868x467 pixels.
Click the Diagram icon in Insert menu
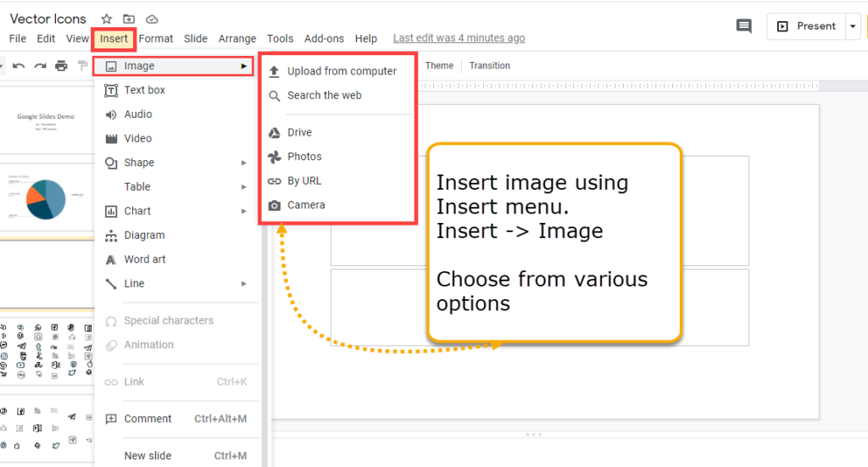point(111,236)
